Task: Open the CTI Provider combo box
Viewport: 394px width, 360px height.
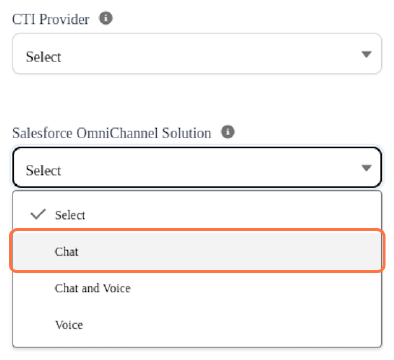Action: (x=197, y=54)
